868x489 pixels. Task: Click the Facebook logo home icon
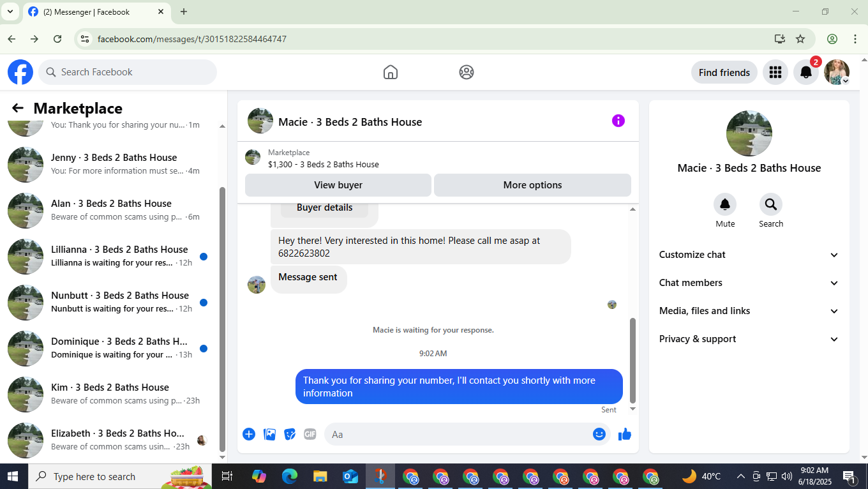(x=20, y=72)
